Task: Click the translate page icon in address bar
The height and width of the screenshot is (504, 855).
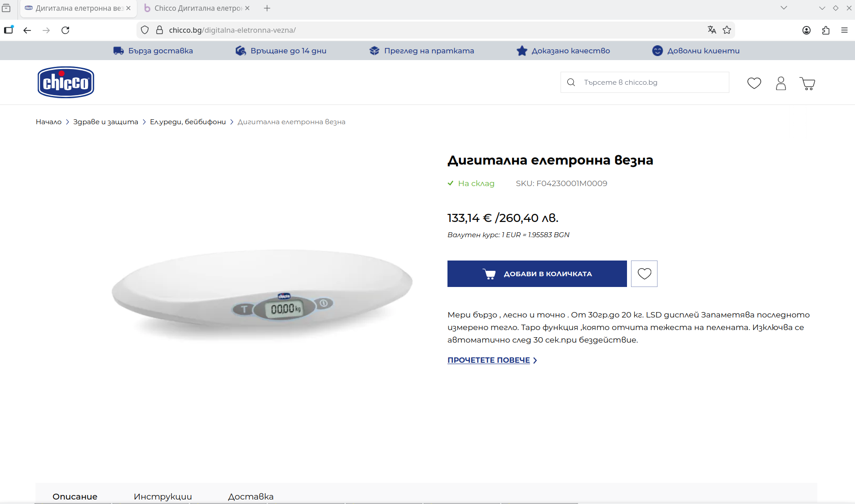Action: (712, 30)
